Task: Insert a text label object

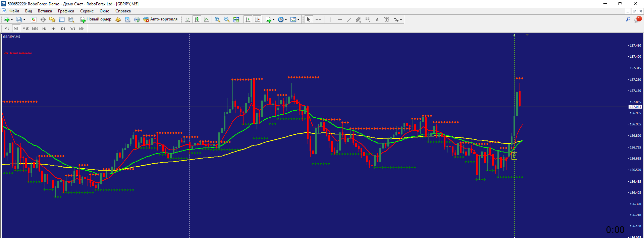Action: pyautogui.click(x=386, y=19)
